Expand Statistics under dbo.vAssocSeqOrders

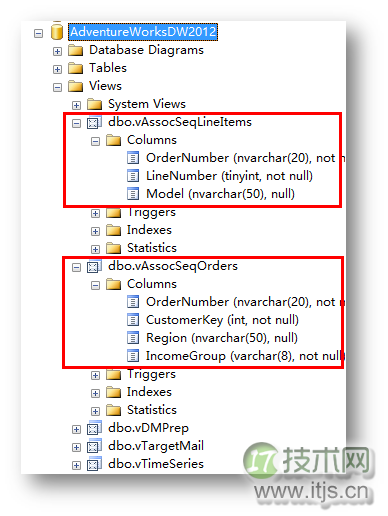(x=95, y=411)
